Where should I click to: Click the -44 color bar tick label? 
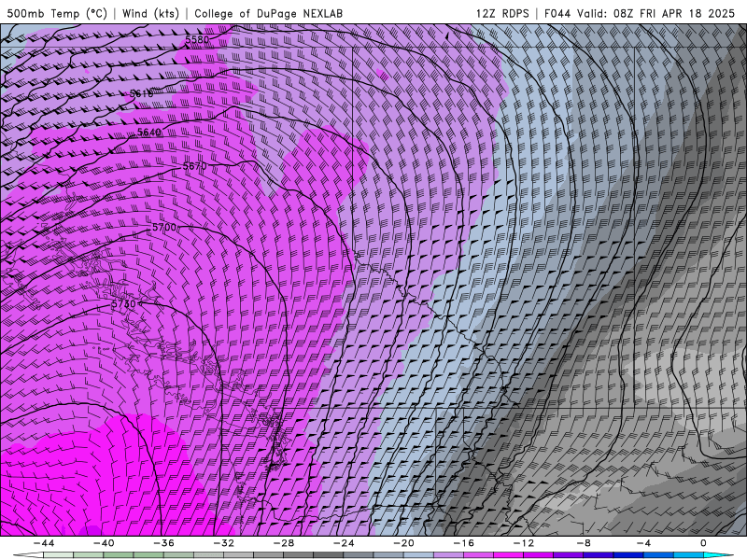(x=44, y=543)
